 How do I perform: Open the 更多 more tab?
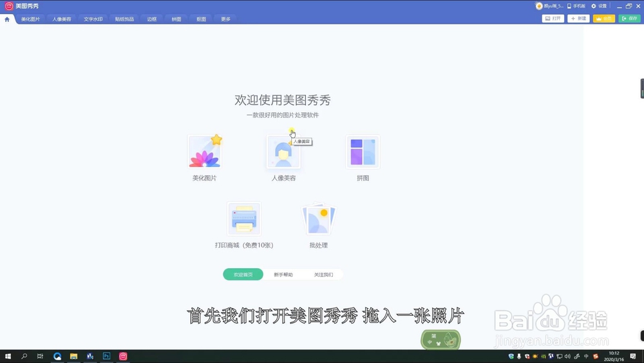(226, 19)
